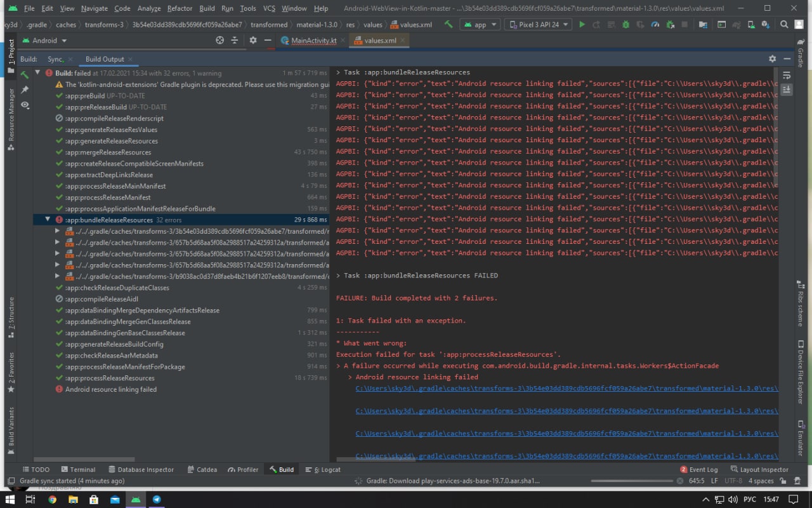
Task: Open the Gradle side tool window
Action: (x=801, y=54)
